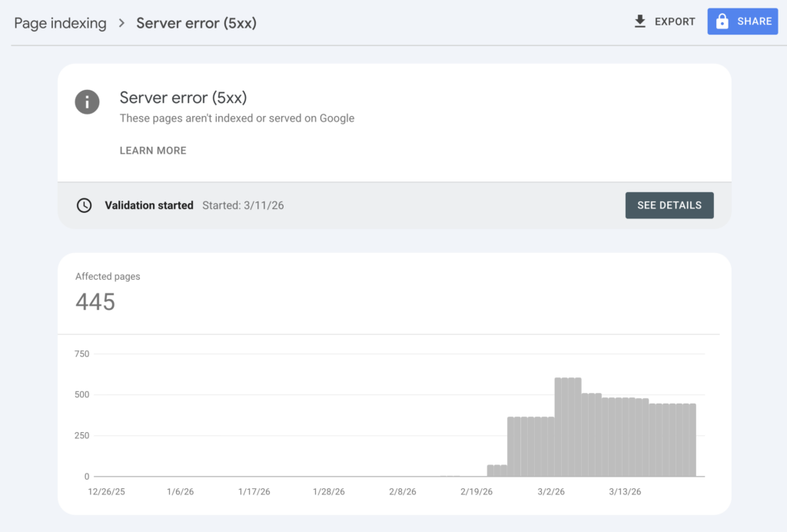
Task: Open SEE DETAILS for validation
Action: (669, 205)
